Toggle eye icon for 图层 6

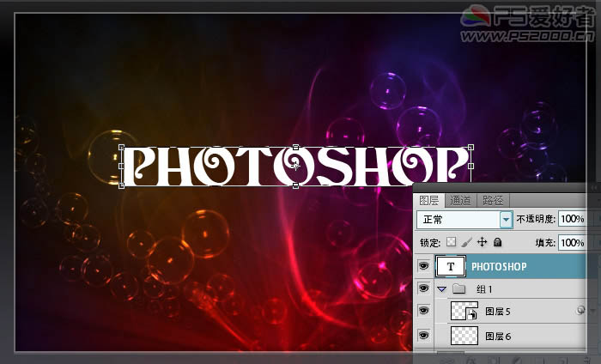tap(423, 336)
